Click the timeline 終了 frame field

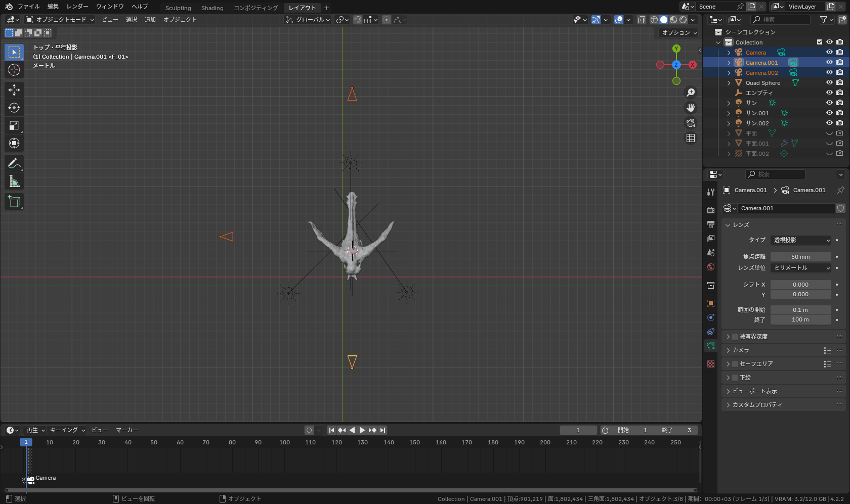(x=676, y=430)
